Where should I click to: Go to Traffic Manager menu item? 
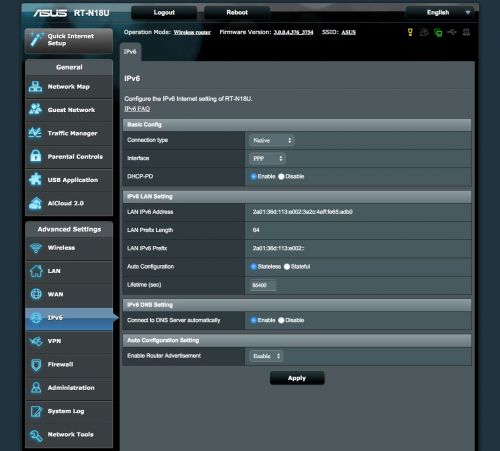69,133
